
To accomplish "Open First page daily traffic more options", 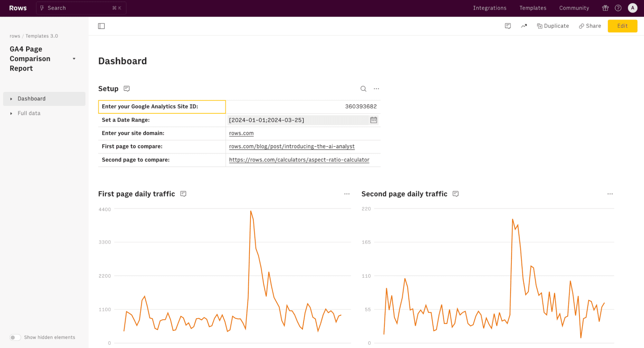I will click(x=347, y=194).
